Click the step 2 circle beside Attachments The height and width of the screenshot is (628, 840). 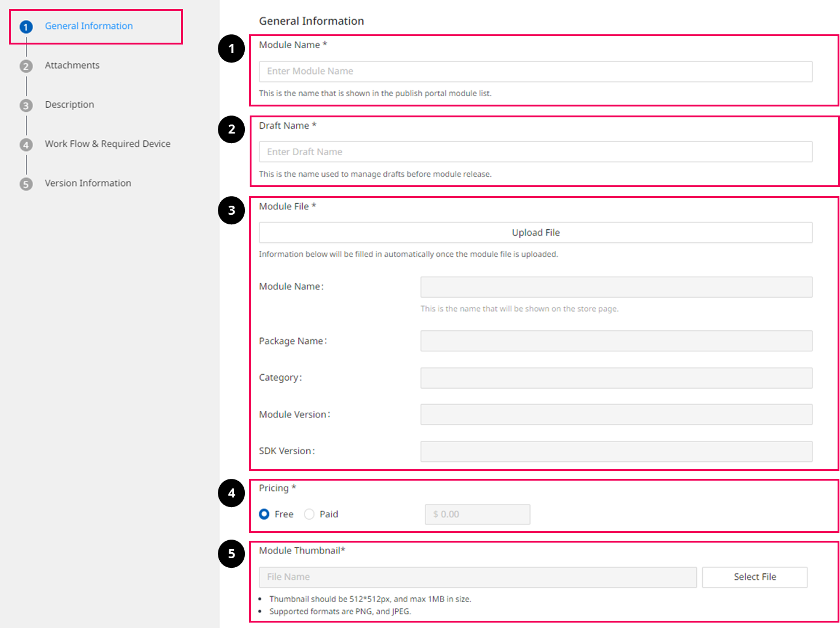pyautogui.click(x=26, y=65)
